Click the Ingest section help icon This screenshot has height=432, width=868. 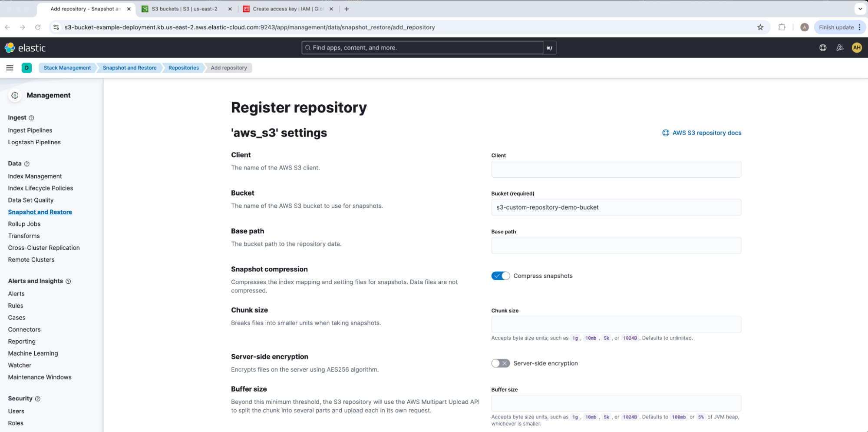point(31,118)
